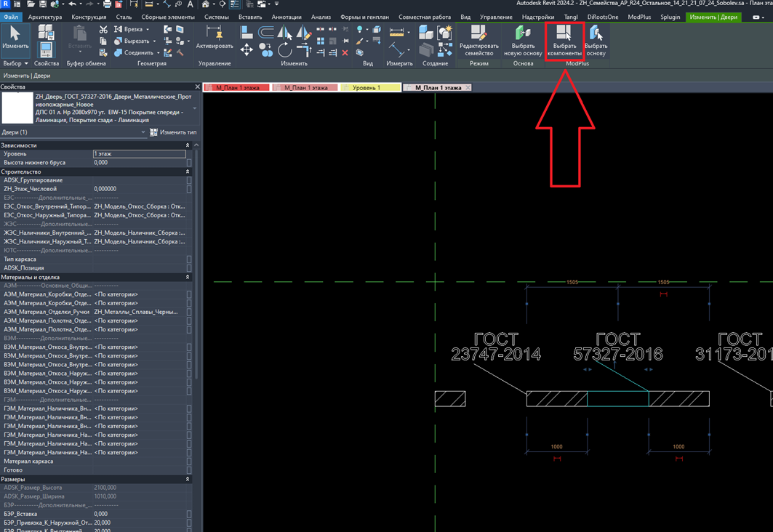Viewport: 773px width, 532px height.
Task: Click associate button for ZH_Этаж_Числовой row
Action: pos(189,189)
